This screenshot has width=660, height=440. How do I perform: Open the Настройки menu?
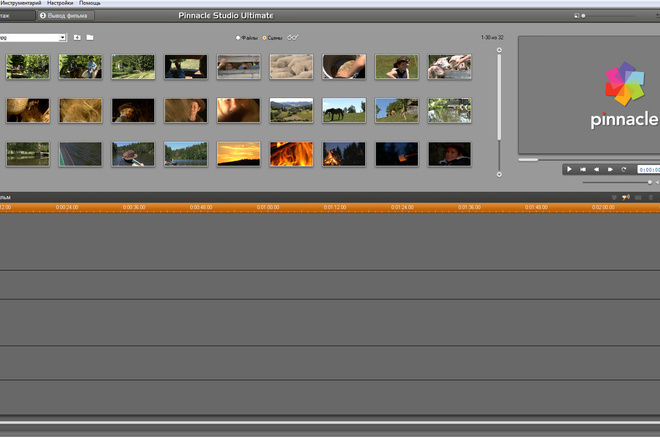60,4
